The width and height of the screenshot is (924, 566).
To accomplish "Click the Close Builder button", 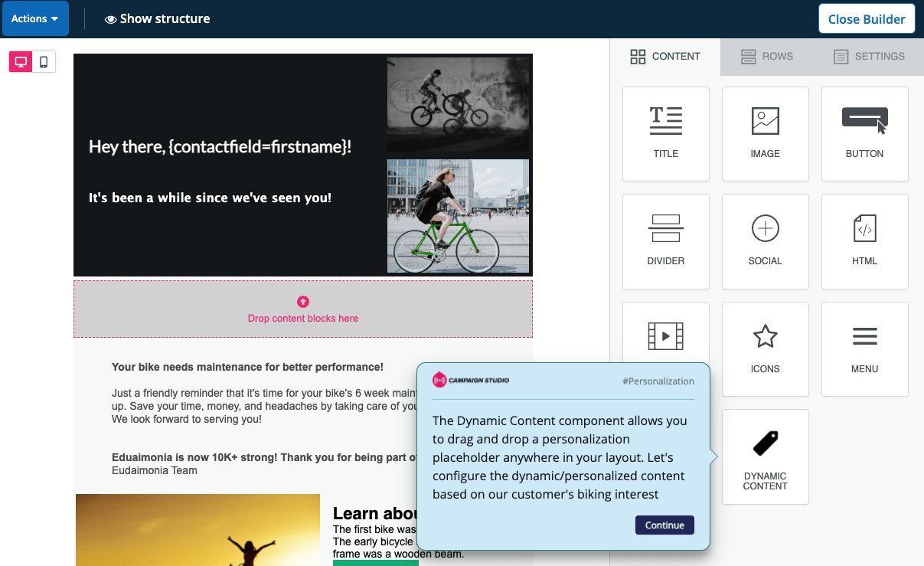I will [866, 19].
